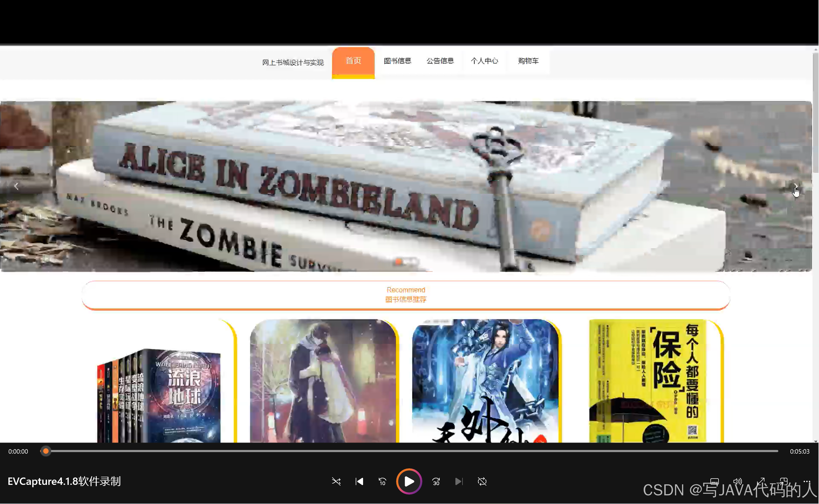The image size is (819, 504).
Task: Open the 首页 tab
Action: pos(353,62)
